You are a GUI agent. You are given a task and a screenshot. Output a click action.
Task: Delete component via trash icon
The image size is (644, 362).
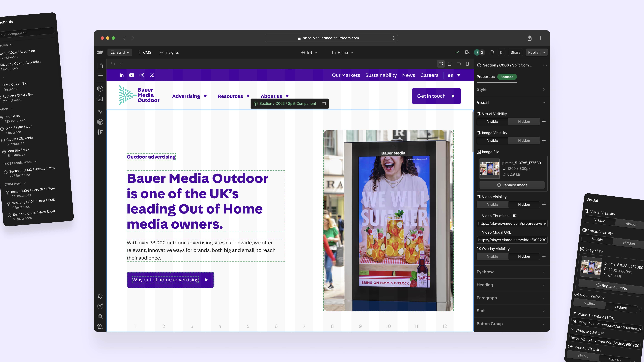pyautogui.click(x=324, y=104)
